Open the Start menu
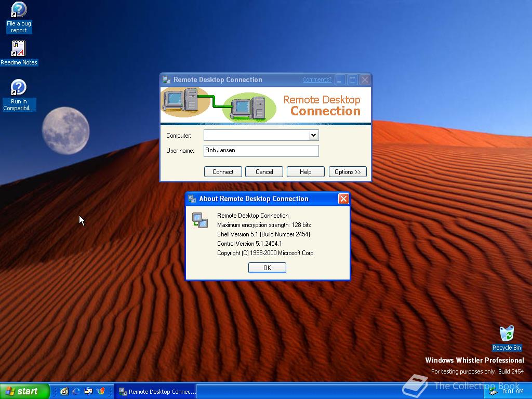The width and height of the screenshot is (532, 399). tap(25, 391)
